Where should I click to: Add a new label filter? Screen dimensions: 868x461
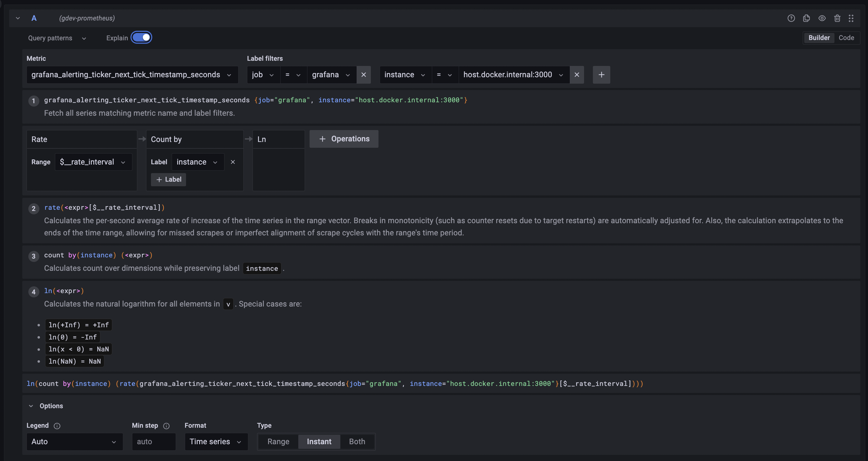coord(601,74)
